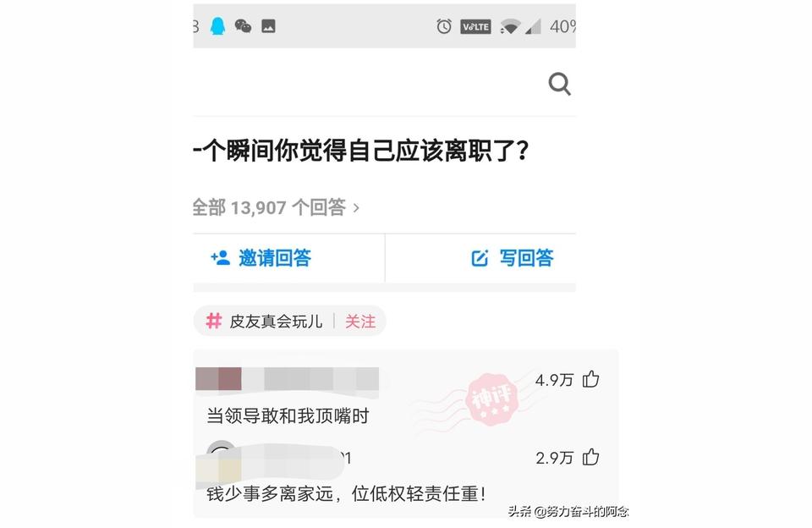Open the 皮友真会玩儿 hashtag topic
The image size is (812, 528).
pyautogui.click(x=265, y=322)
